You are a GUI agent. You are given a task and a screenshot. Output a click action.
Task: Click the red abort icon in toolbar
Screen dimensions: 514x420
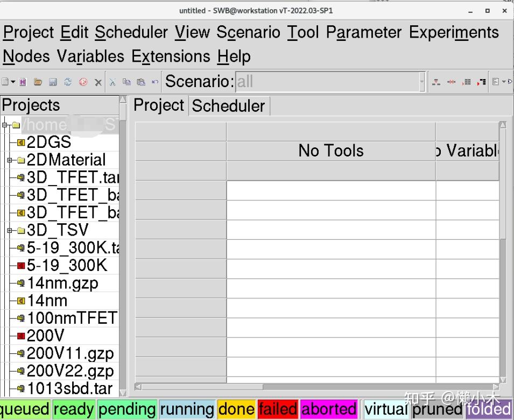coord(83,82)
